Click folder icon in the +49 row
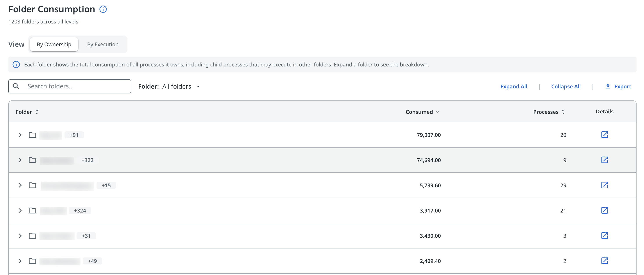This screenshot has width=644, height=275. point(32,261)
